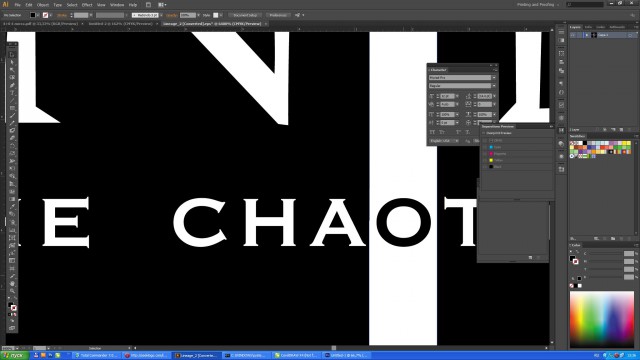Select black swatch in Swatches panel
This screenshot has width=640, height=360.
[x=585, y=143]
